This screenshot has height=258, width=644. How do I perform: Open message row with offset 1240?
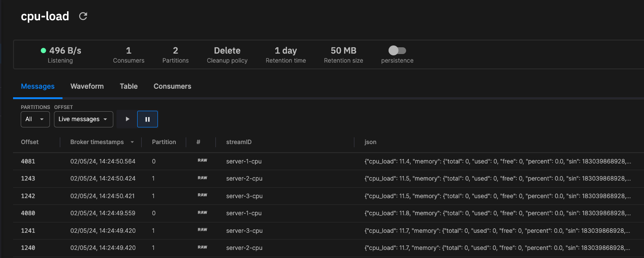pyautogui.click(x=329, y=248)
